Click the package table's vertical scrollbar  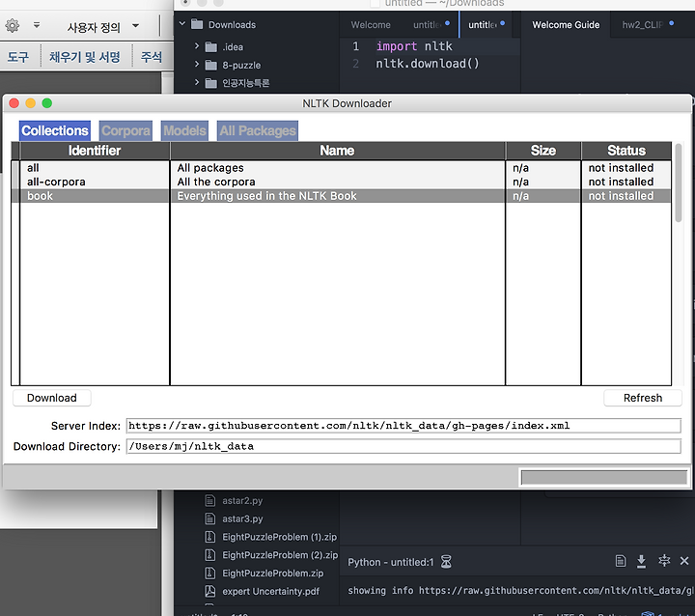pos(679,182)
